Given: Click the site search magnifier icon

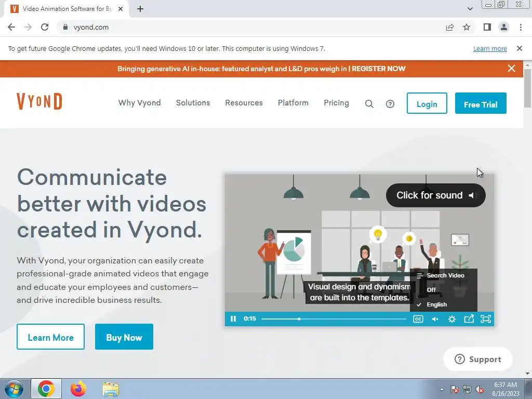Looking at the screenshot, I should (369, 104).
